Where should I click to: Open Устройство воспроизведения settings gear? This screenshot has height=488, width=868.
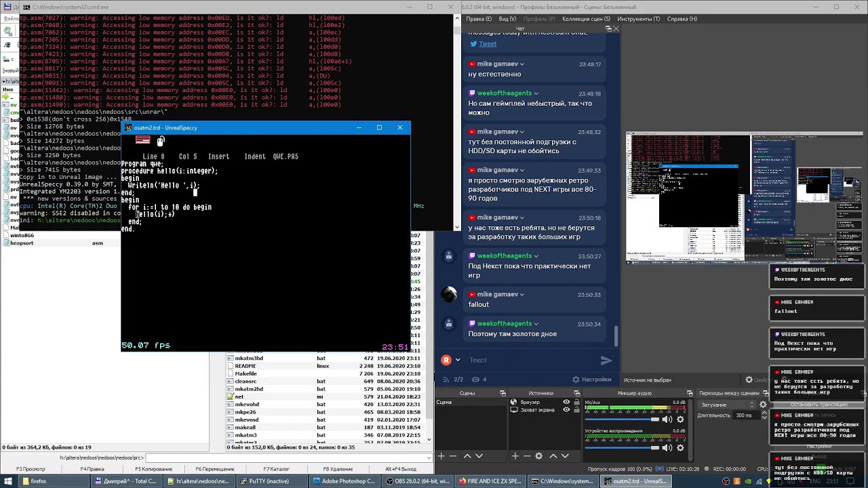680,447
